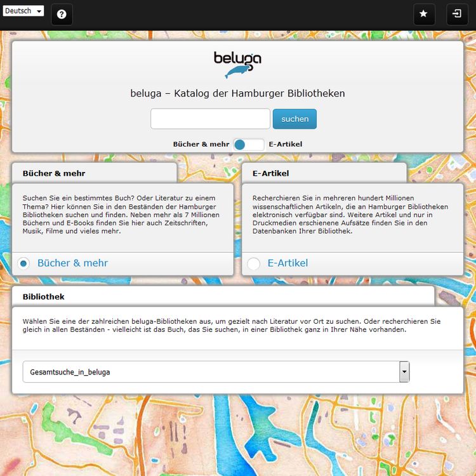Screen dimensions: 476x476
Task: Open the Gesamtsuche_in_beluga library dropdown
Action: tap(216, 372)
